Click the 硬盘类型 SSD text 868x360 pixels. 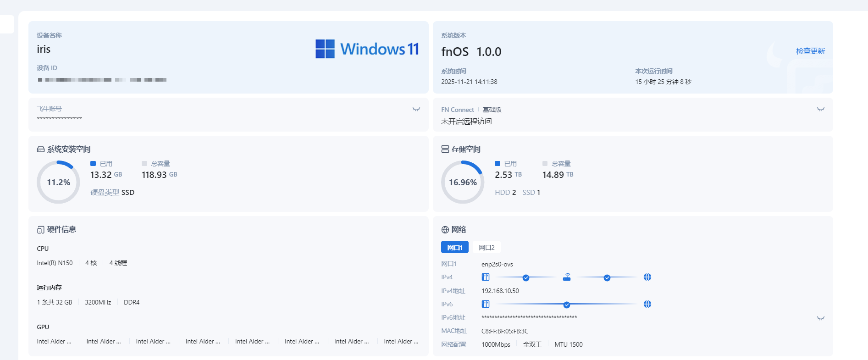tap(112, 192)
